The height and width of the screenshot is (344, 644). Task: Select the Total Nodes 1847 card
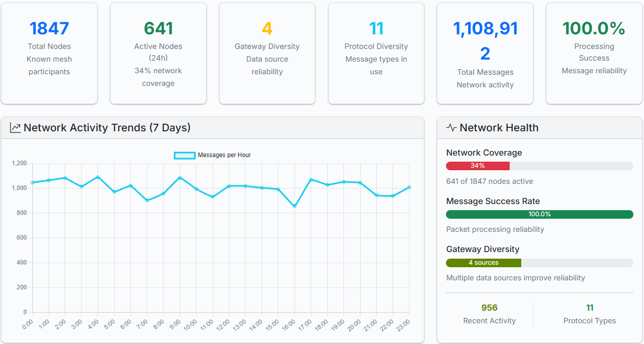49,53
